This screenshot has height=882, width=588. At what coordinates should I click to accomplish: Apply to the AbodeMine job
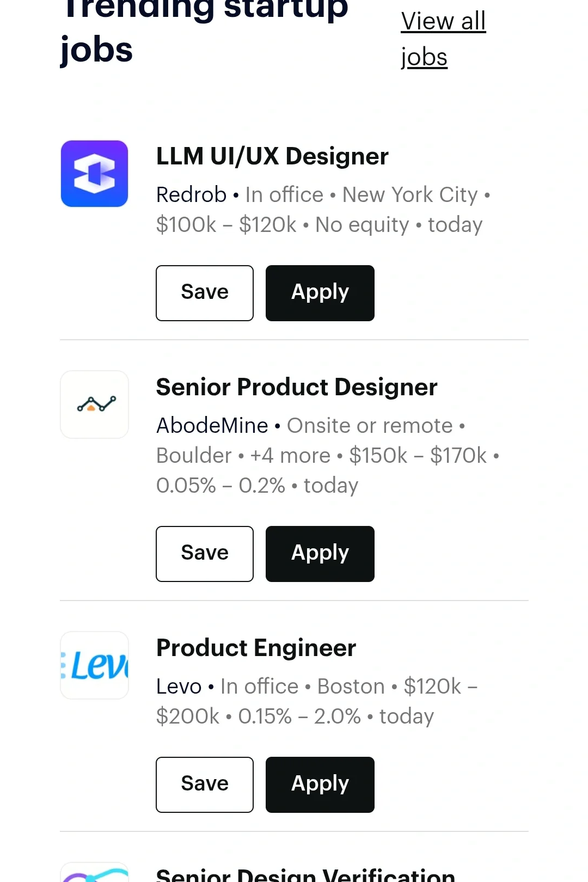click(320, 554)
